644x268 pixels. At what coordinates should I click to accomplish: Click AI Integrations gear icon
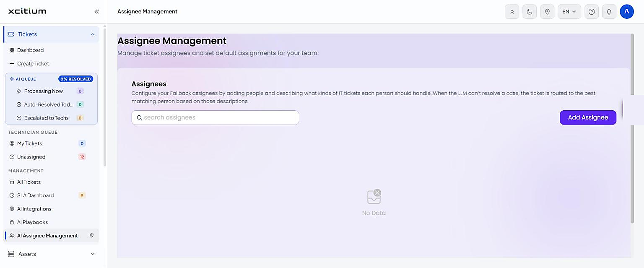pyautogui.click(x=12, y=209)
